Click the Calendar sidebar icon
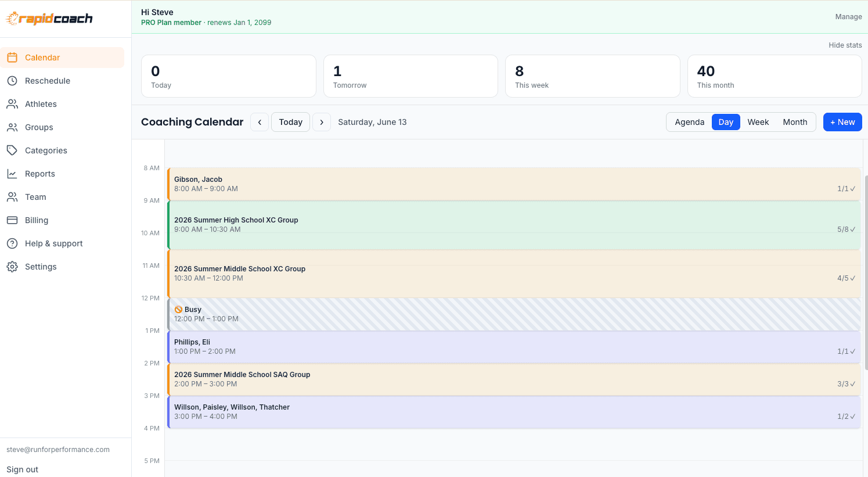This screenshot has height=477, width=868. 12,58
